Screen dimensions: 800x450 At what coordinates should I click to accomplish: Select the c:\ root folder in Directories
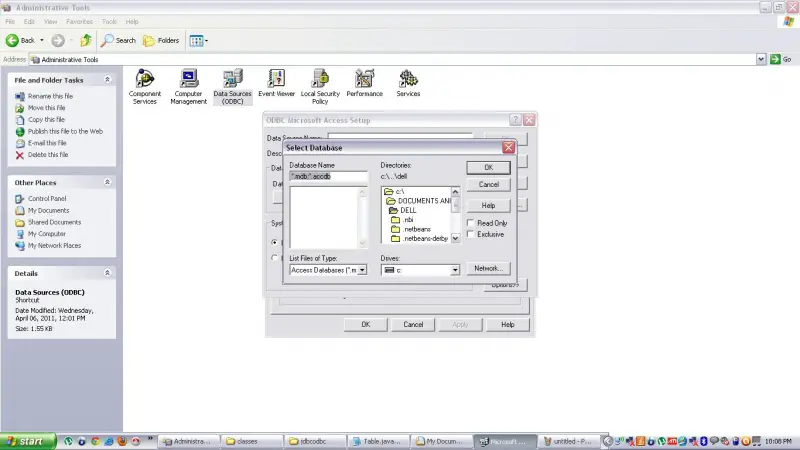(394, 191)
